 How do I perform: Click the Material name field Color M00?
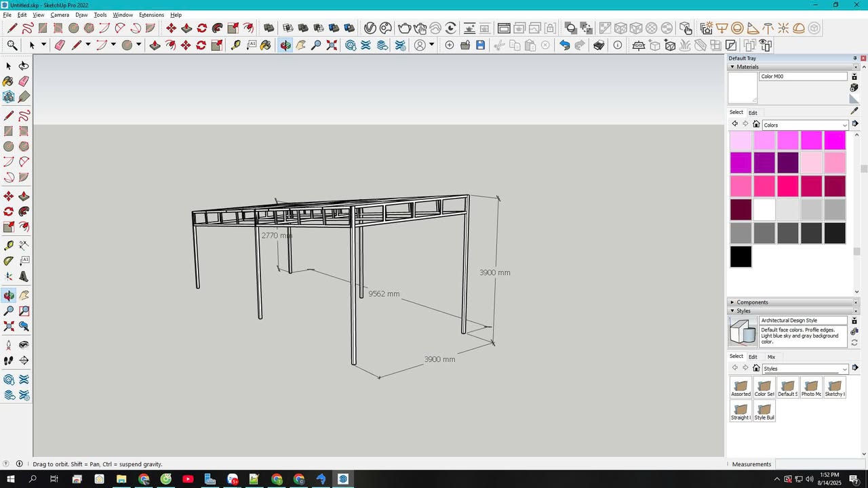[803, 77]
